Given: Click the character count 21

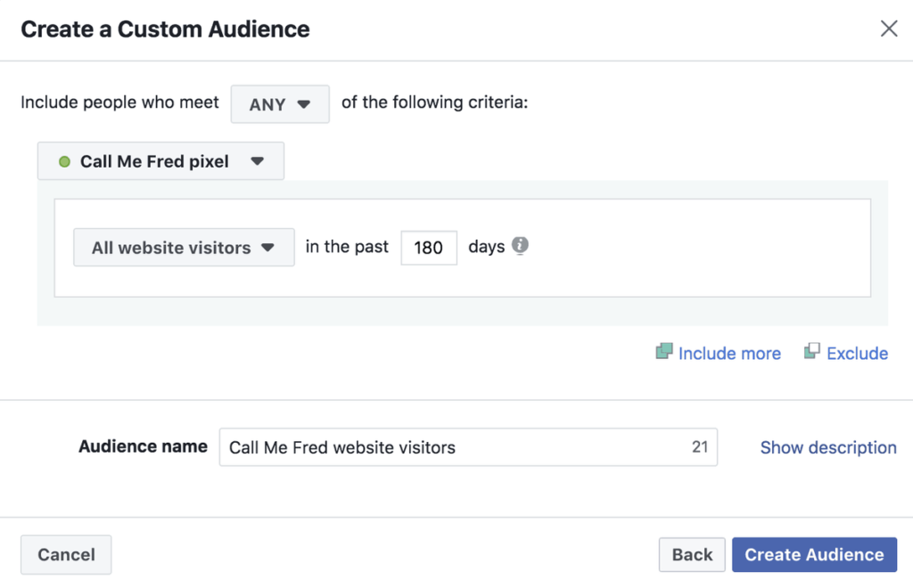Looking at the screenshot, I should click(x=700, y=446).
